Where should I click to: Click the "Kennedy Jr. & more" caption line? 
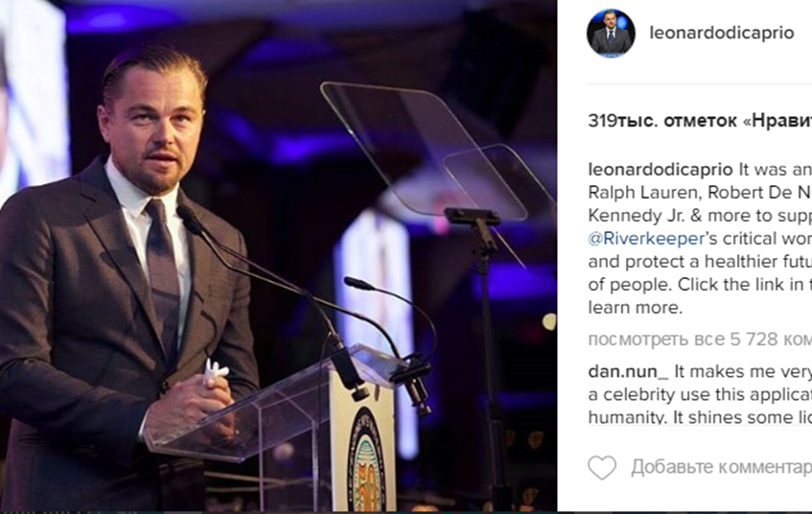point(700,216)
